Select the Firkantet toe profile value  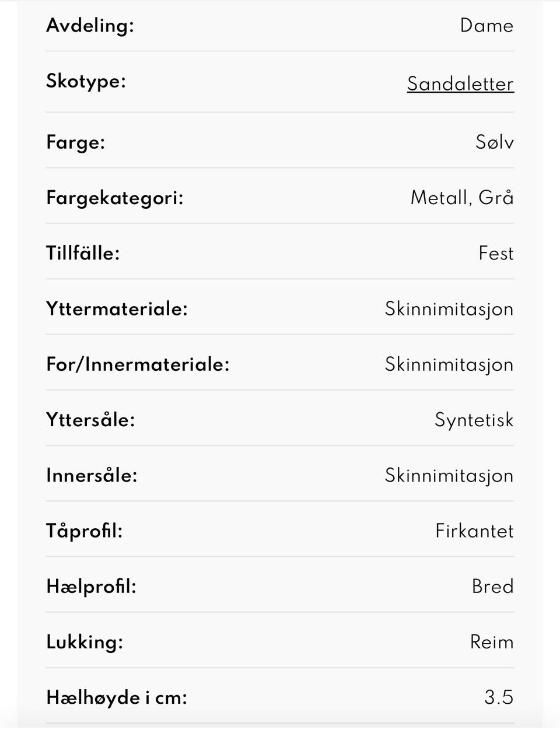coord(474,531)
